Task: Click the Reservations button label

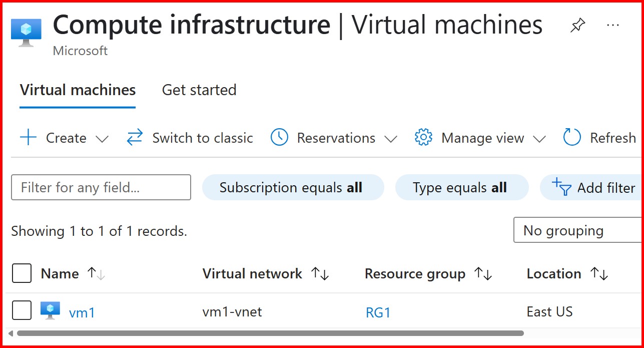Action: 336,138
